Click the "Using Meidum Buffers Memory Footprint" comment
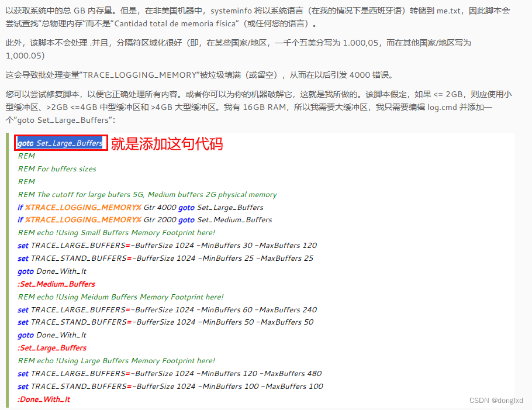Screen dimensions: 532x410 (x=121, y=297)
